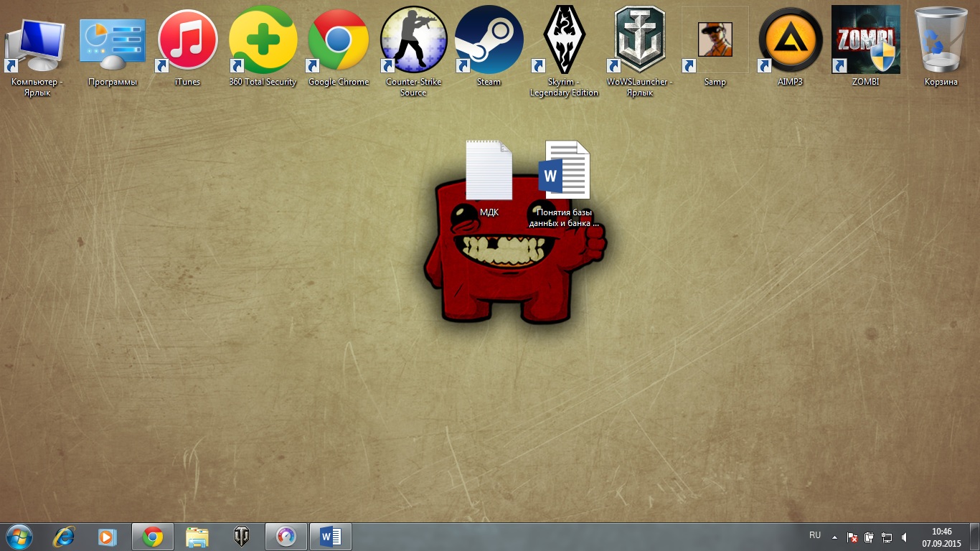Switch to the Word window in taskbar
The image size is (980, 551).
[x=330, y=536]
